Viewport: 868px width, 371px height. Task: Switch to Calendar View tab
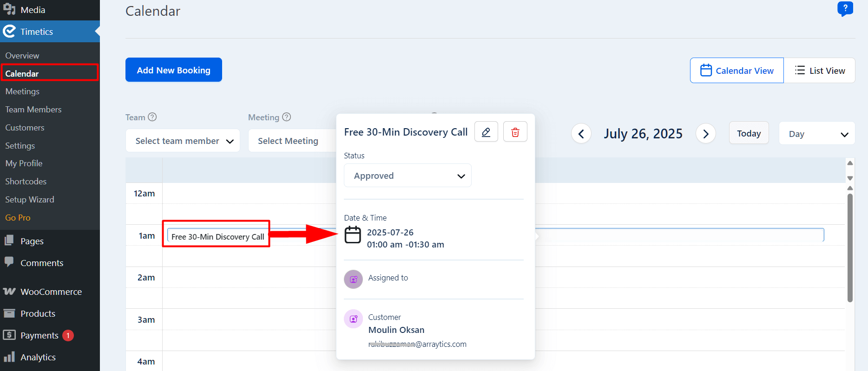click(x=737, y=71)
